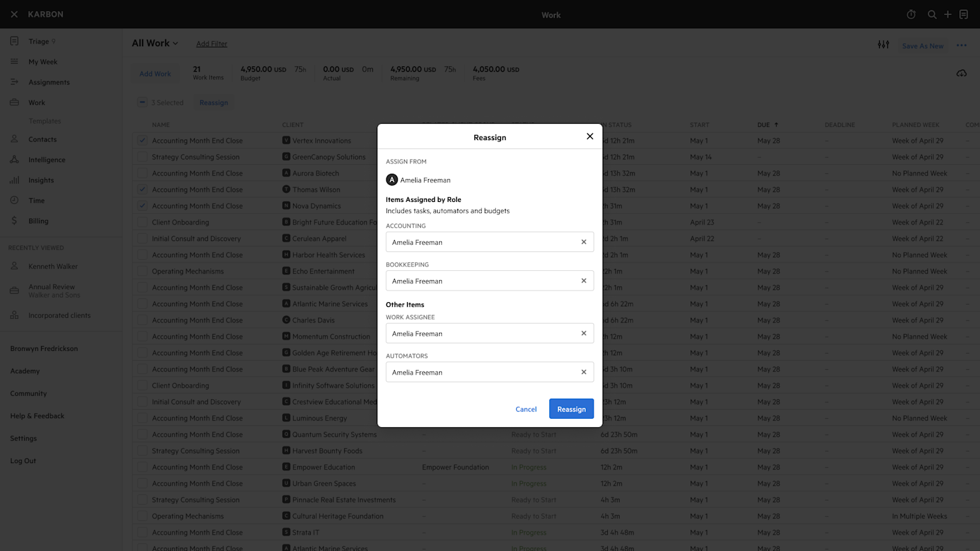Open Triage in the sidebar
This screenshot has width=980, height=551.
click(x=38, y=41)
